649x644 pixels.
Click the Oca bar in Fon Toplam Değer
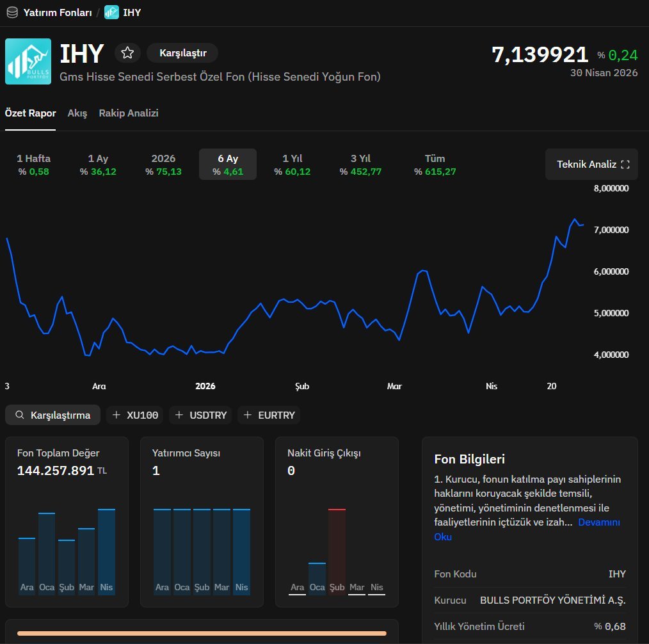[47, 554]
